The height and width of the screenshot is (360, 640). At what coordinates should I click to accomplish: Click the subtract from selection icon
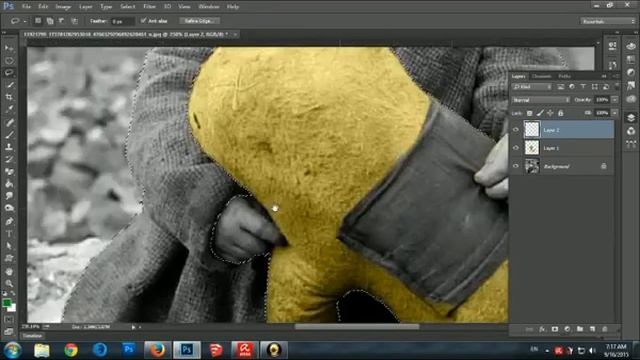pyautogui.click(x=62, y=20)
